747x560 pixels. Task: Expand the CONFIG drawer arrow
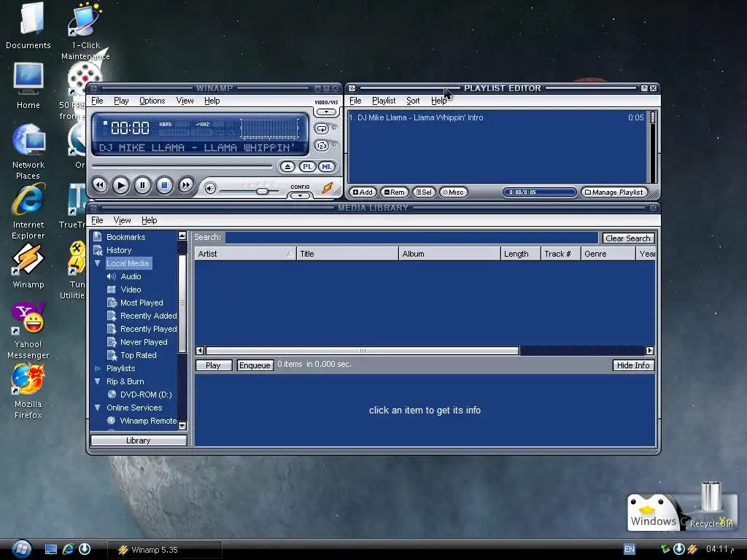(x=300, y=195)
